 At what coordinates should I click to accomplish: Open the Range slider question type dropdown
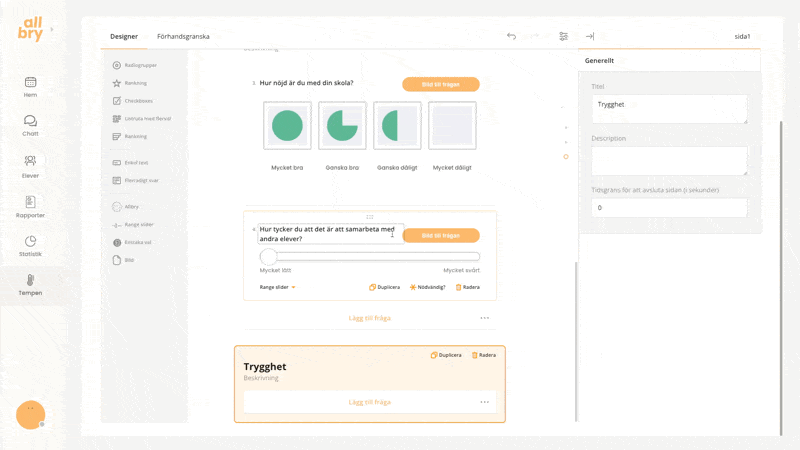coord(278,287)
